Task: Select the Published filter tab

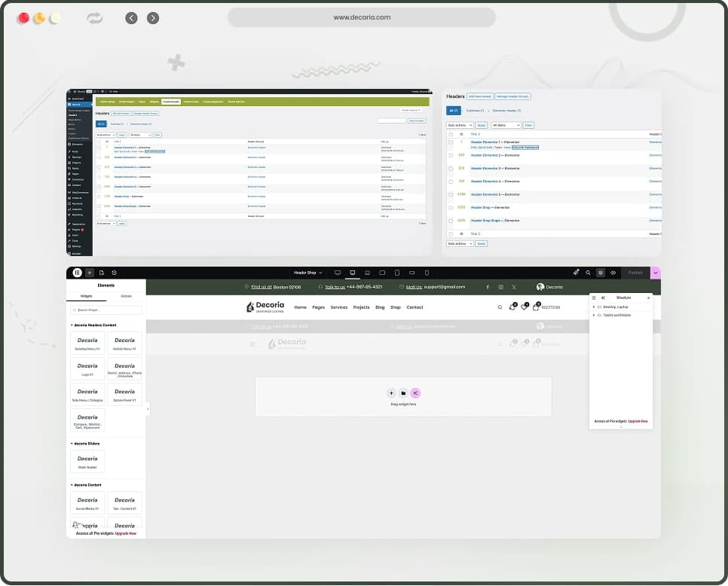Action: coord(476,110)
